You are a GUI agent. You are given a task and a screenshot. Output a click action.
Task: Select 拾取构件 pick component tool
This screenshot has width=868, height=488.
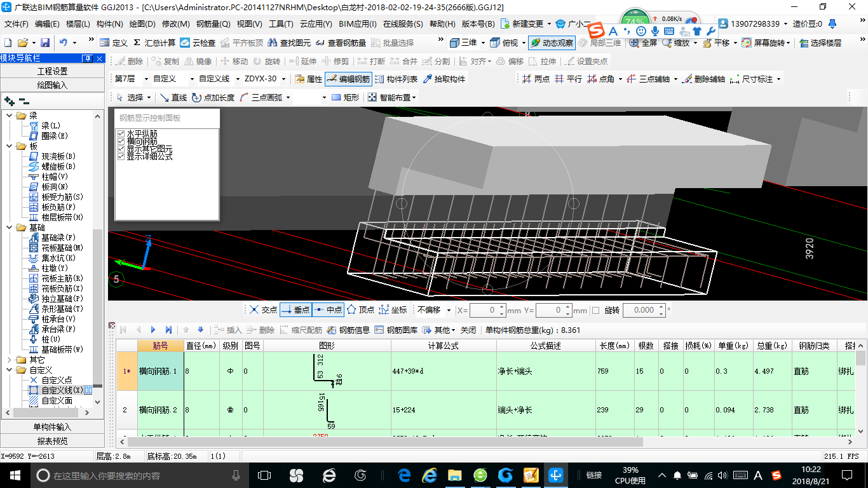443,79
